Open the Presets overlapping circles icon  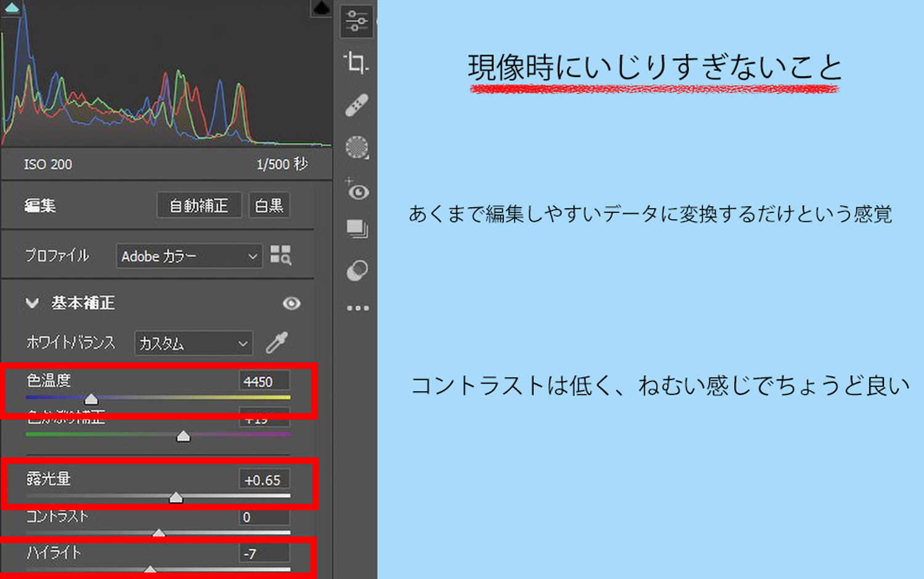pos(357,270)
